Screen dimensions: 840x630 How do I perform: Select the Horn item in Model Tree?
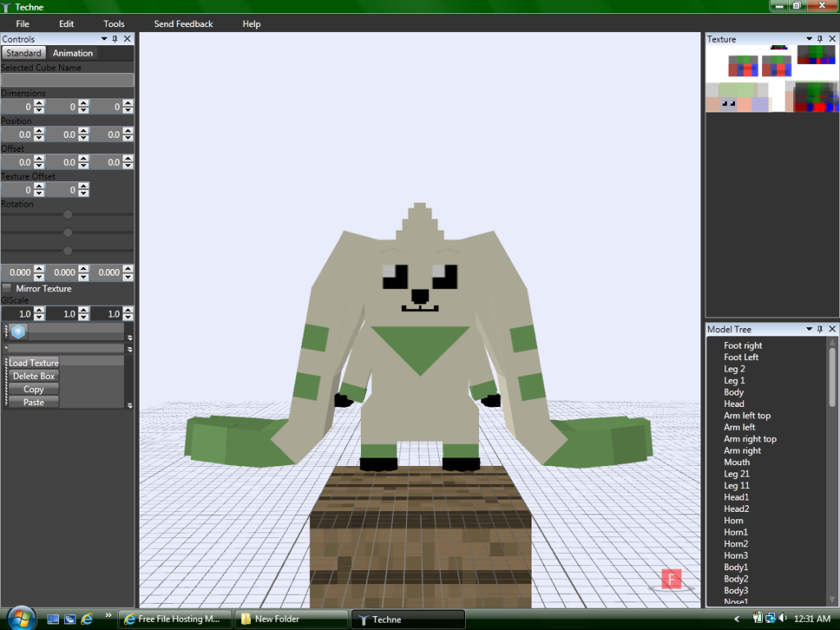point(733,521)
